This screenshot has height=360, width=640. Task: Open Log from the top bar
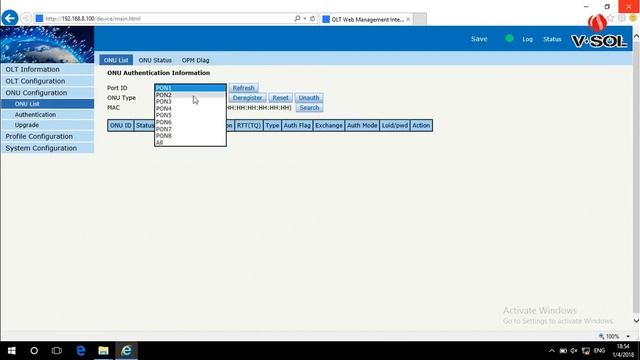click(527, 39)
